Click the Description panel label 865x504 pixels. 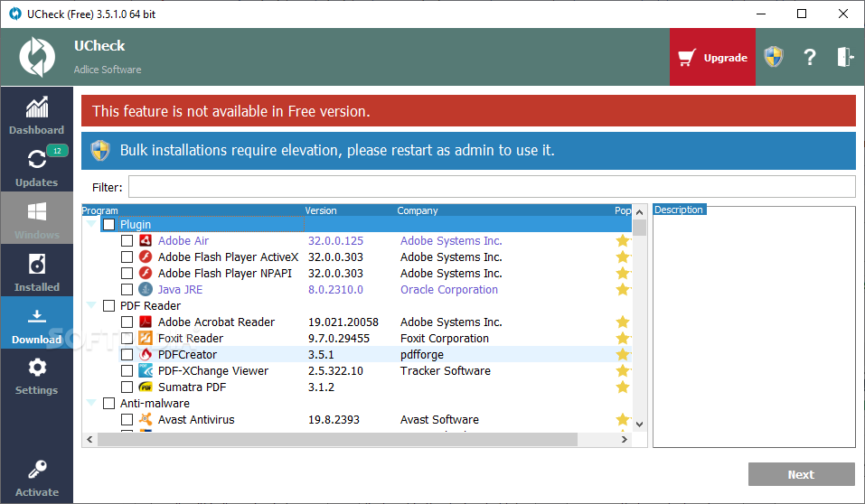679,210
